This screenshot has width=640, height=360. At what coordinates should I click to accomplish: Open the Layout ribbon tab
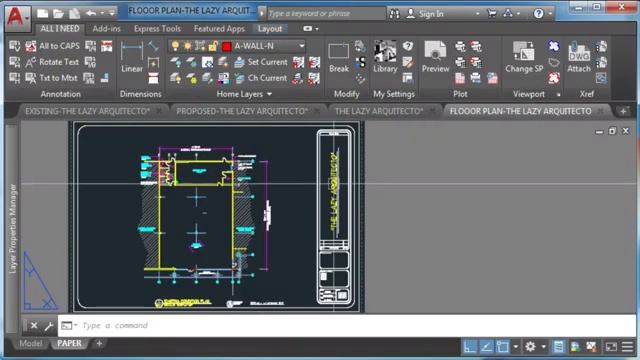(x=270, y=29)
